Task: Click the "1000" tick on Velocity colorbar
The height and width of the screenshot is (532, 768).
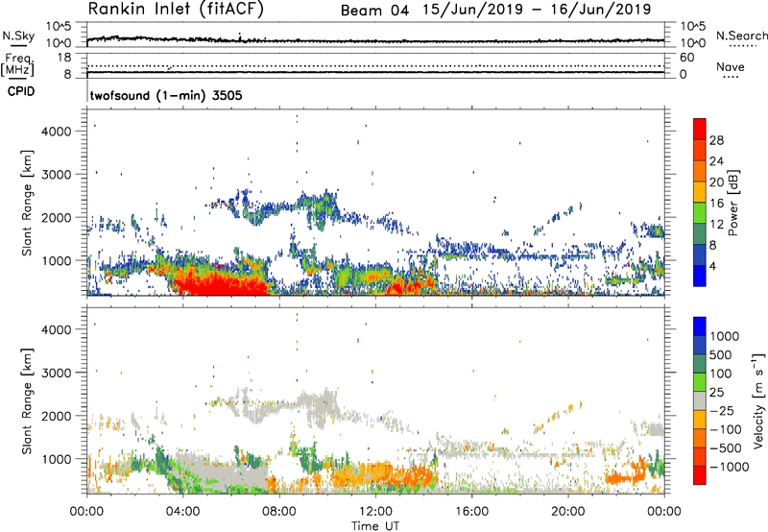Action: 725,336
